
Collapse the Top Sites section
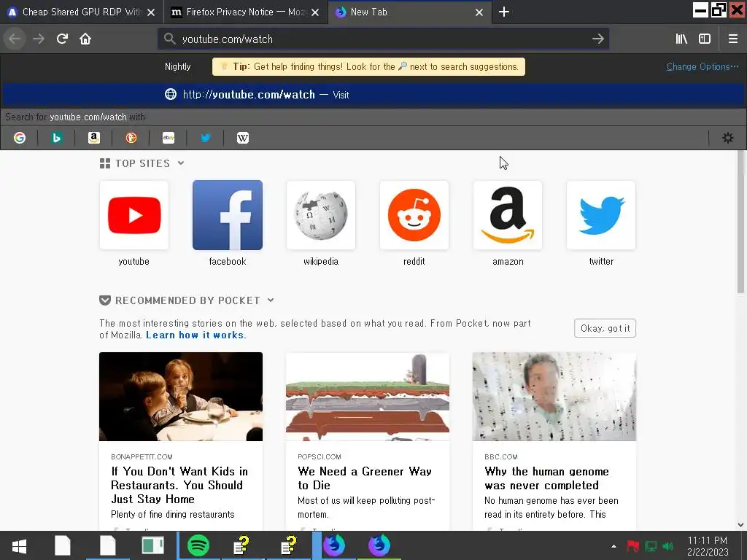click(181, 163)
